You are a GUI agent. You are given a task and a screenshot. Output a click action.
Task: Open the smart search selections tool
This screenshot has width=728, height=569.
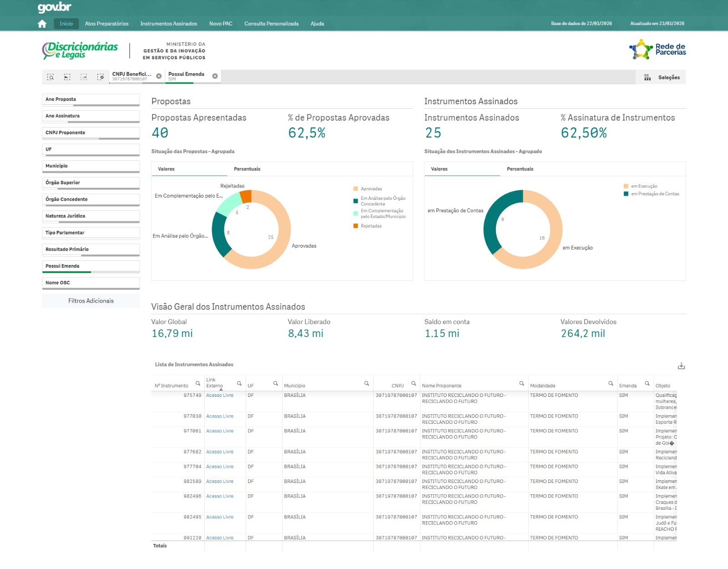click(51, 77)
